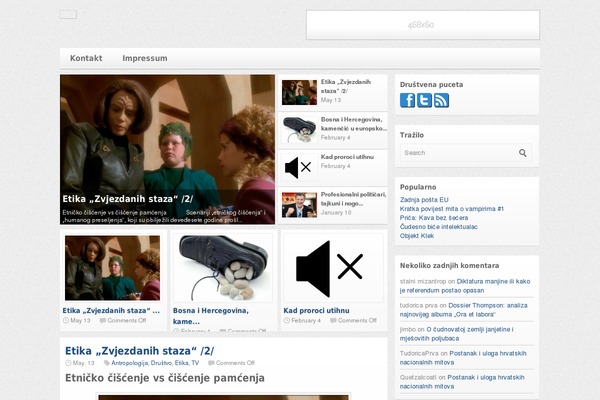The width and height of the screenshot is (600, 400).
Task: Open the Društvo category tag
Action: [x=161, y=363]
